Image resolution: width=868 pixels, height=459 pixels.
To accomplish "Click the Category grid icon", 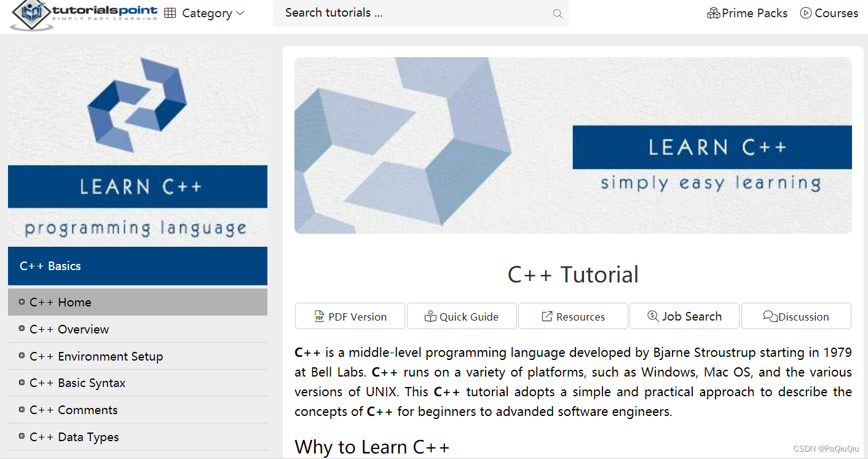I will [x=170, y=13].
